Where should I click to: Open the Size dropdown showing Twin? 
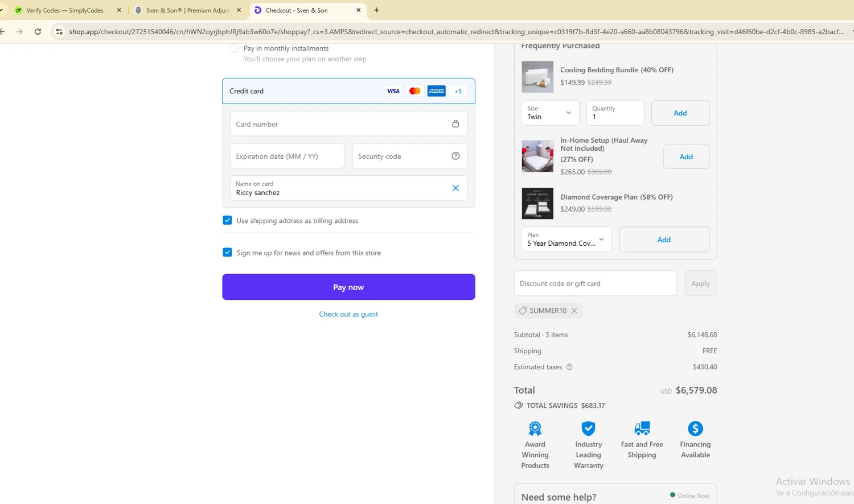point(550,113)
